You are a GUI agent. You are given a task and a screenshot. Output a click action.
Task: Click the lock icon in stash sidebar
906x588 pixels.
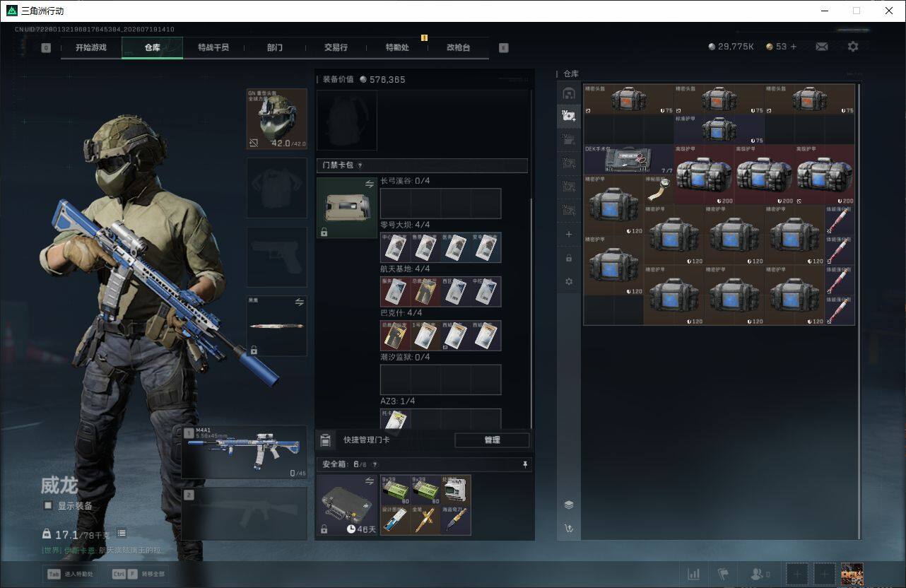(569, 258)
